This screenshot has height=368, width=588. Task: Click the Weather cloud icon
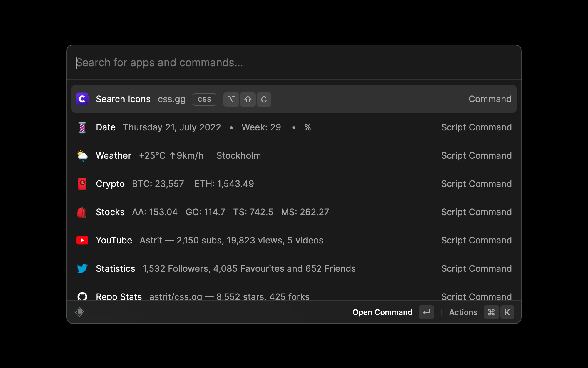(x=82, y=156)
